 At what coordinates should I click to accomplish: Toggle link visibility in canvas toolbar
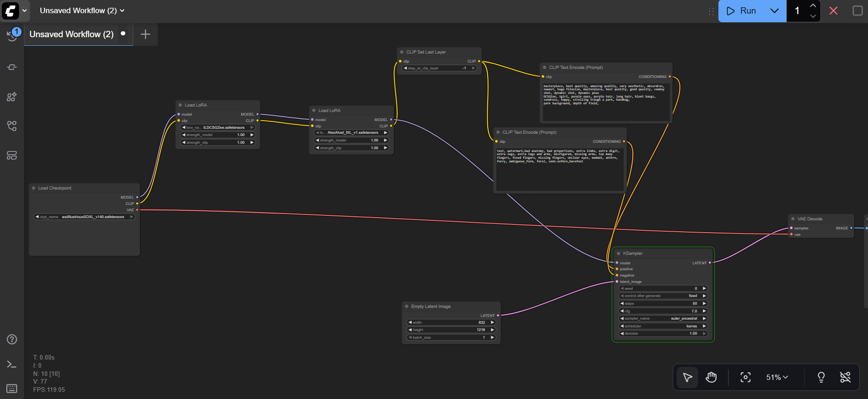click(x=845, y=377)
